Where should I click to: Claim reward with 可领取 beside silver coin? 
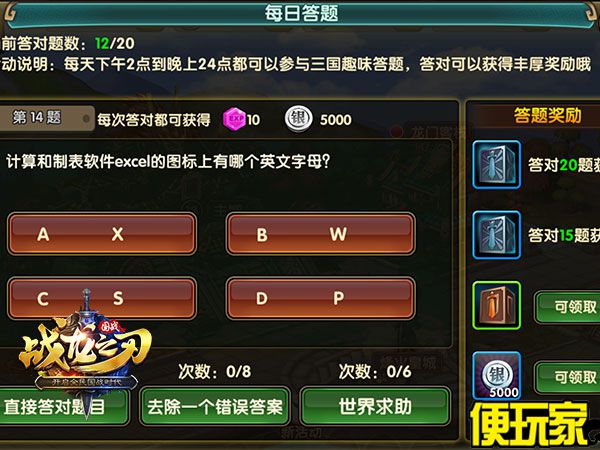click(567, 378)
